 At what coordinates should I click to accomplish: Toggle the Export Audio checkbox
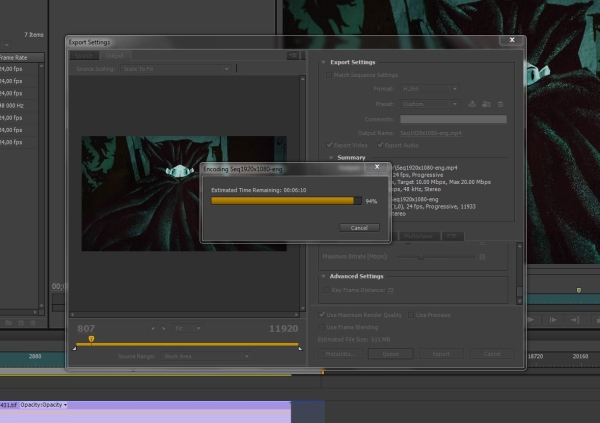380,145
